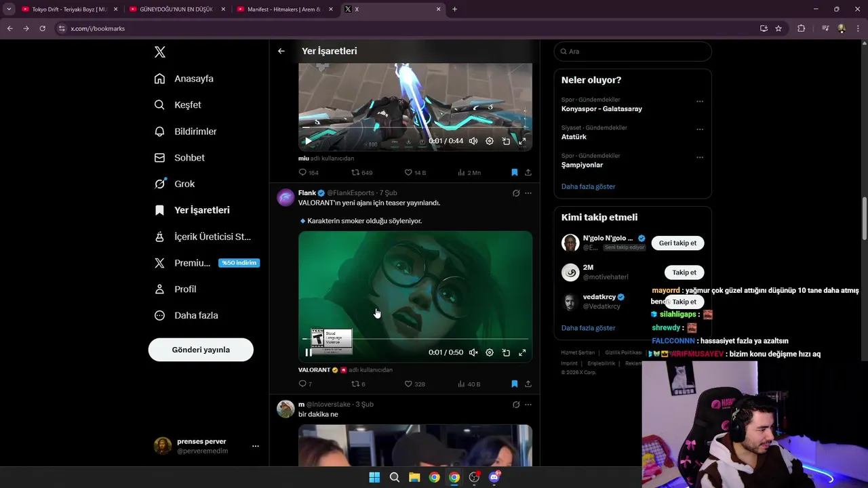Image resolution: width=868 pixels, height=488 pixels.
Task: Reply to Flank post with 7 replies
Action: tap(305, 384)
